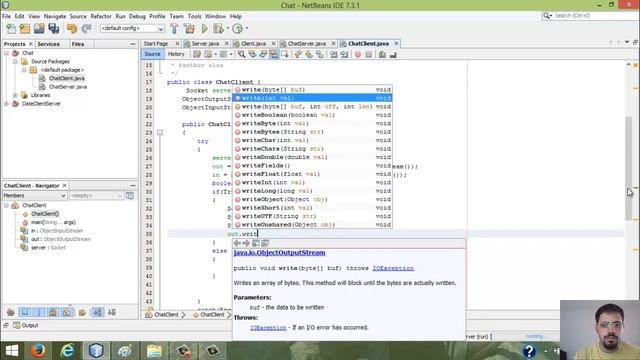This screenshot has width=640, height=360.
Task: Click the Clean and Build Project icon
Action: pos(189,29)
